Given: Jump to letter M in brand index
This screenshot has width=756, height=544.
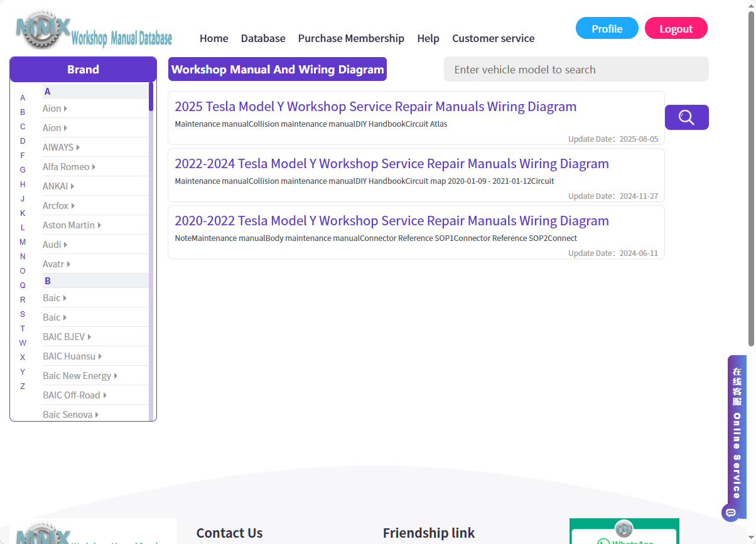Looking at the screenshot, I should coord(23,242).
